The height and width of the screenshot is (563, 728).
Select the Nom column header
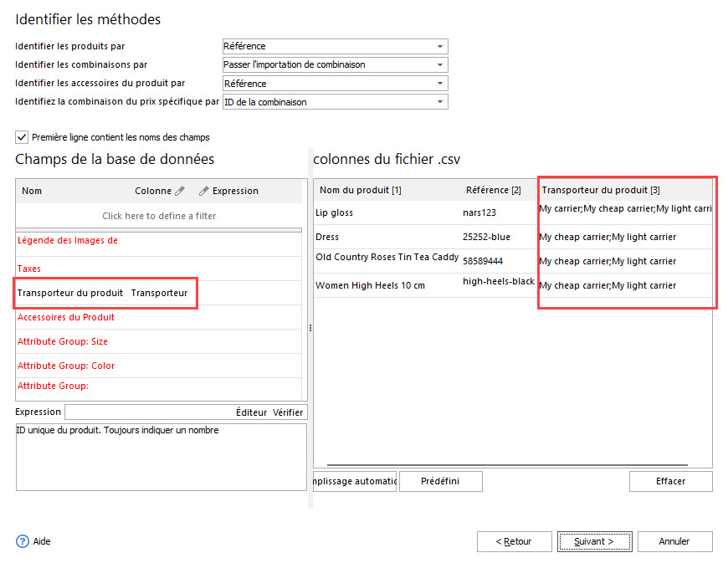(x=32, y=191)
